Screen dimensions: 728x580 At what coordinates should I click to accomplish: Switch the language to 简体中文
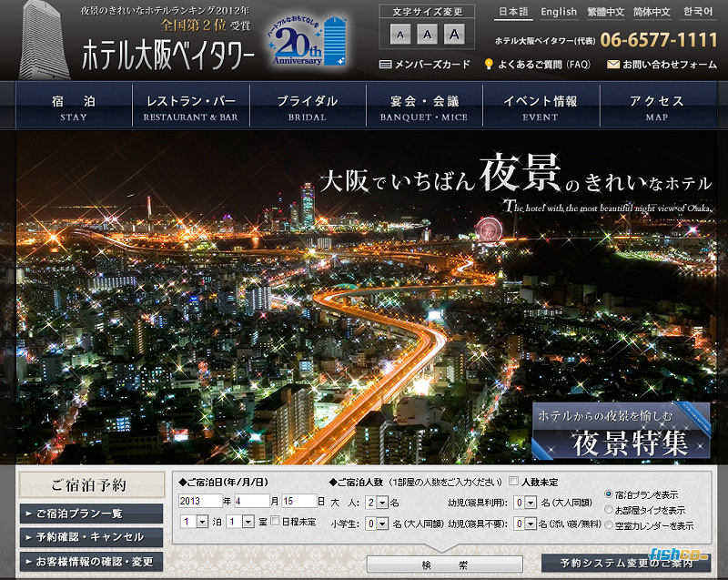(652, 12)
